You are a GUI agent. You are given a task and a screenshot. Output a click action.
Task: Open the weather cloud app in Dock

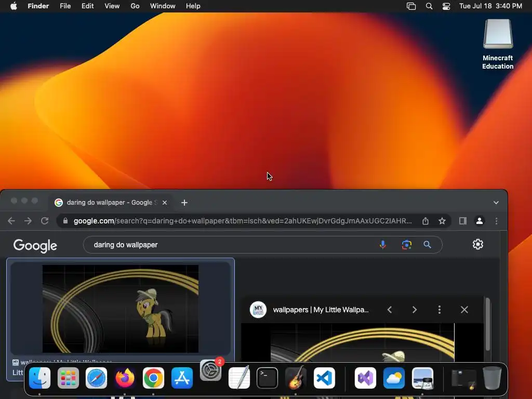tap(394, 378)
